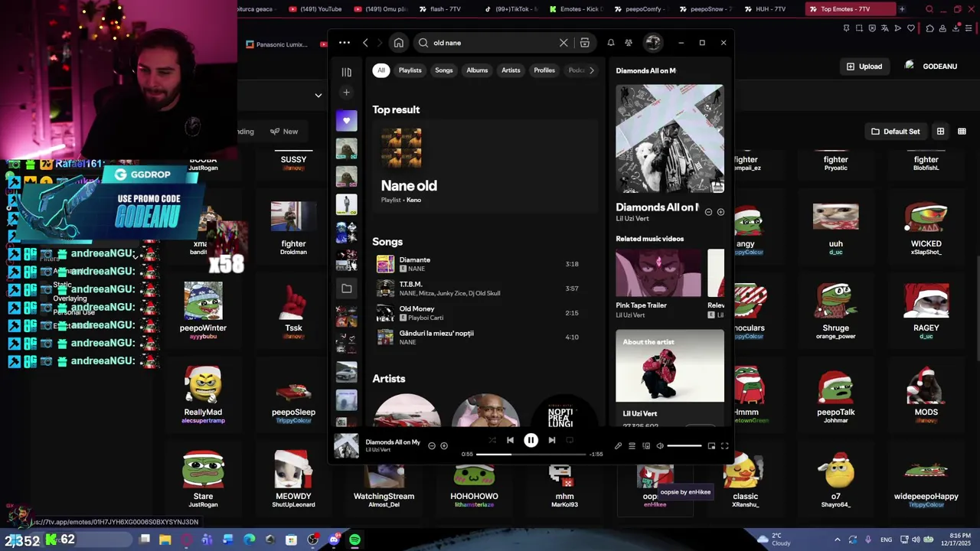Image resolution: width=980 pixels, height=551 pixels.
Task: Filter search results by Artists
Action: coord(511,70)
